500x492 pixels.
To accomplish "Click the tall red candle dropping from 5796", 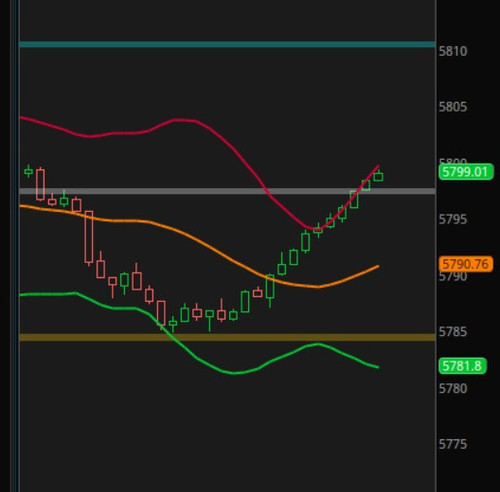I will click(89, 237).
